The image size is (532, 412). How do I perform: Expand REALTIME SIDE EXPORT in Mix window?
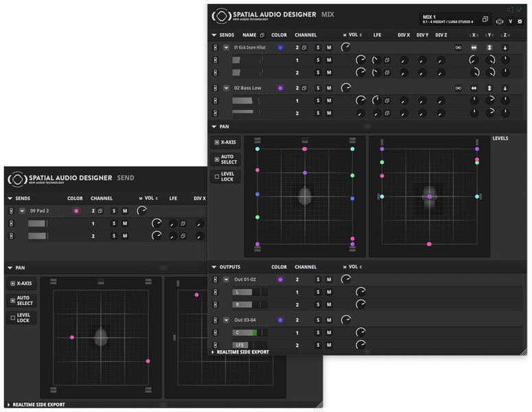click(213, 352)
